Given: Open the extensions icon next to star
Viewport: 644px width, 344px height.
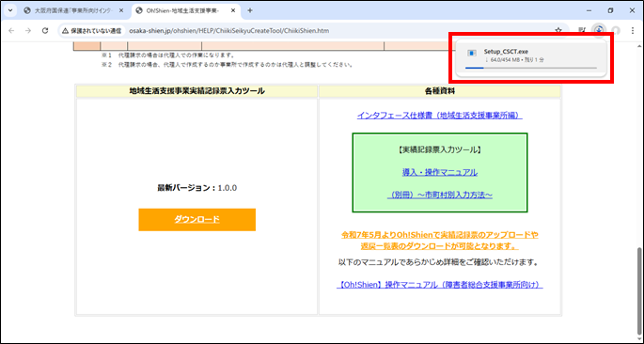Looking at the screenshot, I should [x=582, y=30].
